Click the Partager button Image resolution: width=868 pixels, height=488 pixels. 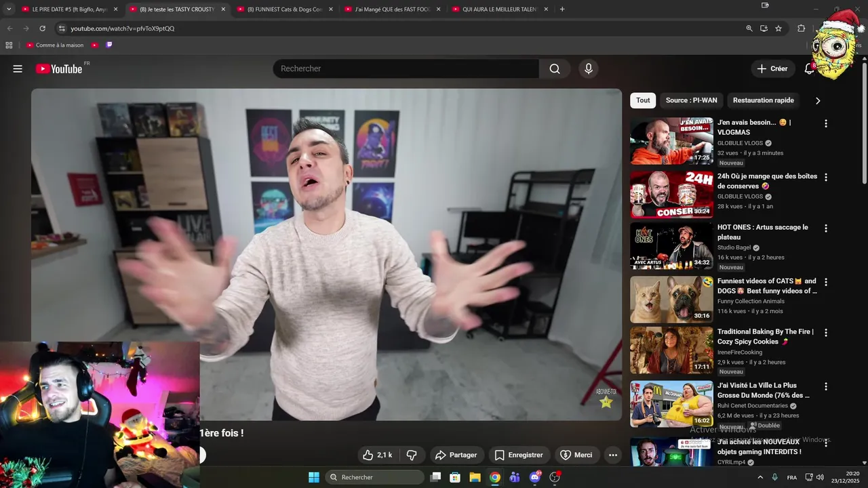pyautogui.click(x=456, y=455)
